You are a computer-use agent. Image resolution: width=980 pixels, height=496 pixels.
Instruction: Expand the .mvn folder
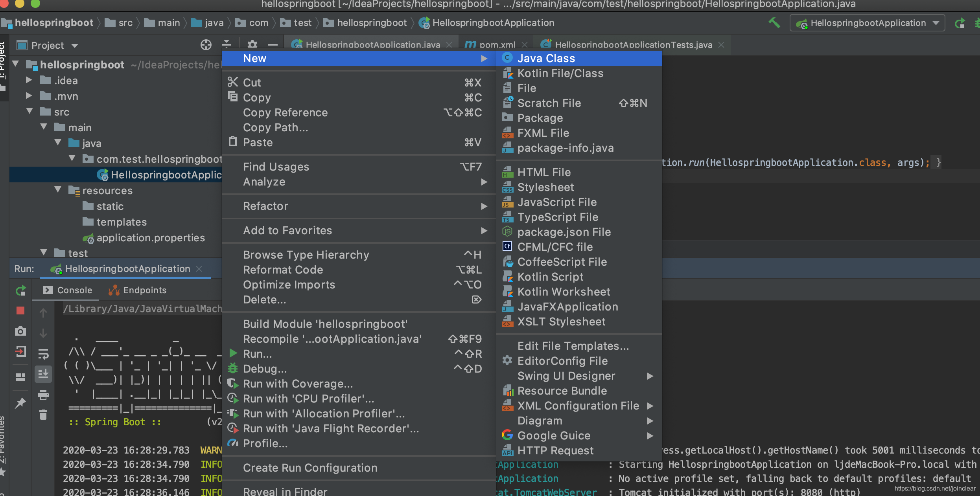click(x=29, y=96)
